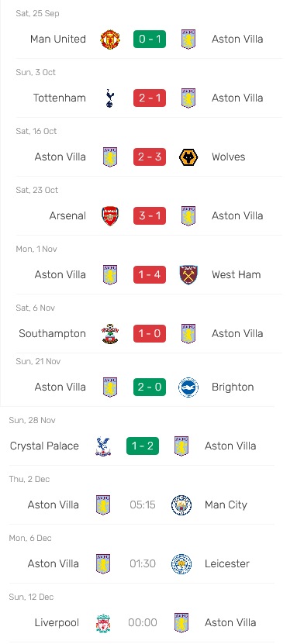The image size is (297, 644).
Task: Click the Brighton club crest
Action: coord(188,387)
